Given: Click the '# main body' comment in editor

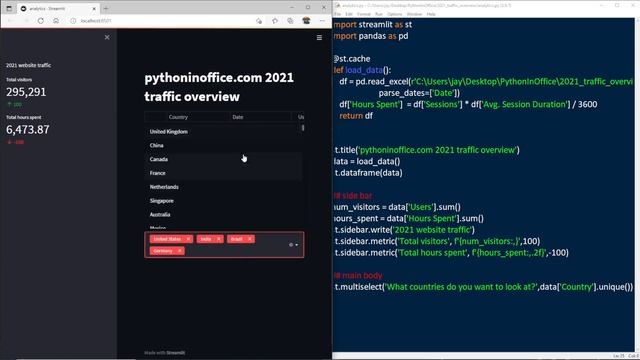Looking at the screenshot, I should point(358,276).
